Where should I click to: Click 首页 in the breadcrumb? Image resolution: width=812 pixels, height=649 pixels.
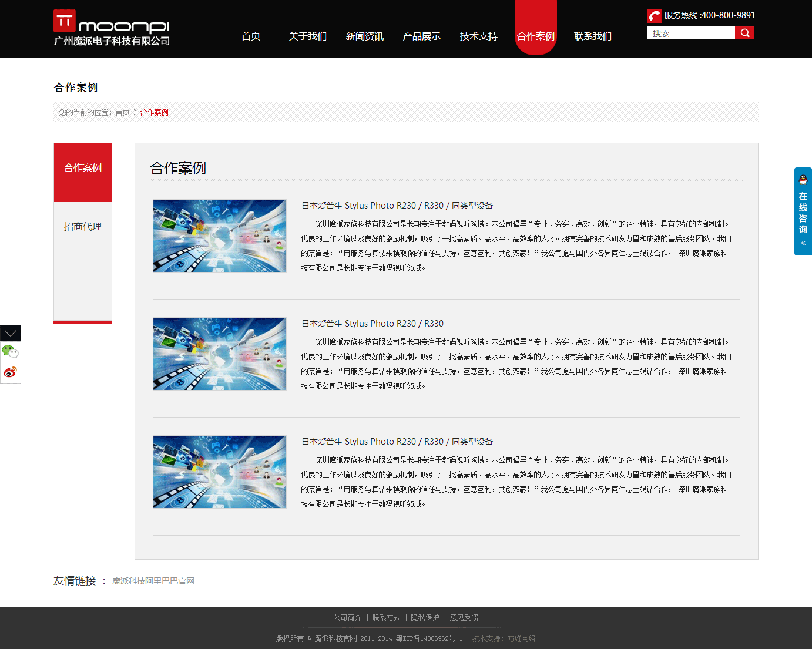(x=122, y=112)
